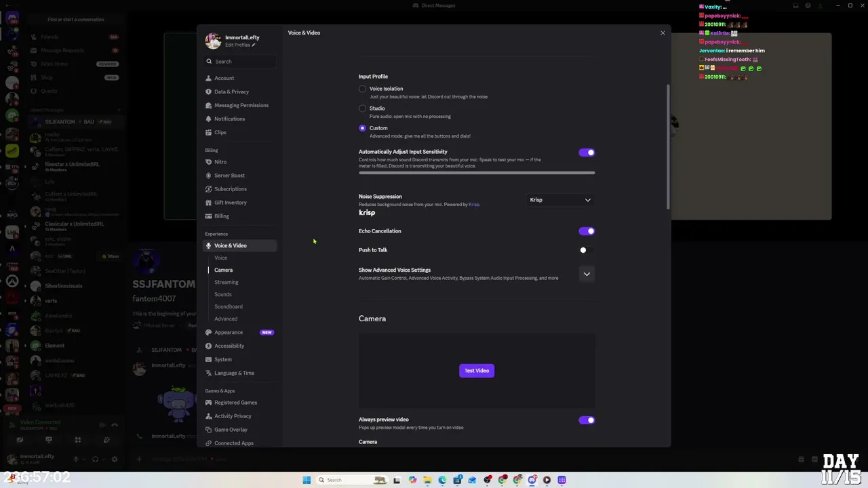Open the Appearance palette icon
The width and height of the screenshot is (868, 488).
pyautogui.click(x=209, y=332)
